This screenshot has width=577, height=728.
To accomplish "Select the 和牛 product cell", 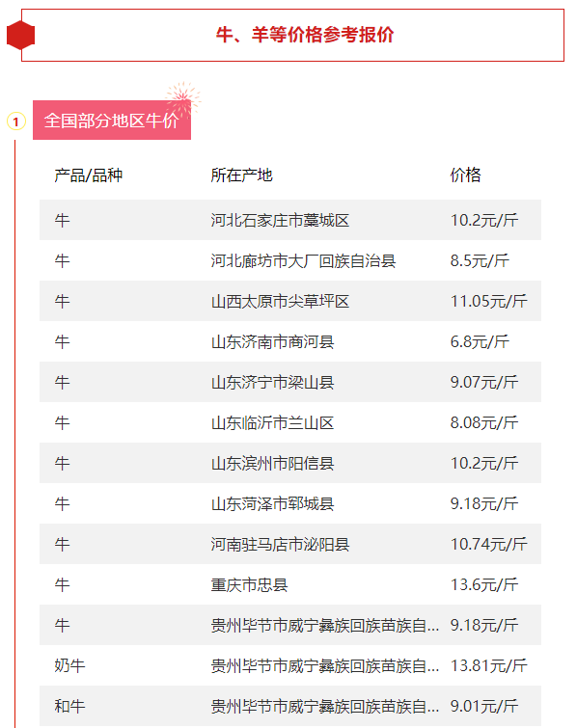I will click(69, 706).
